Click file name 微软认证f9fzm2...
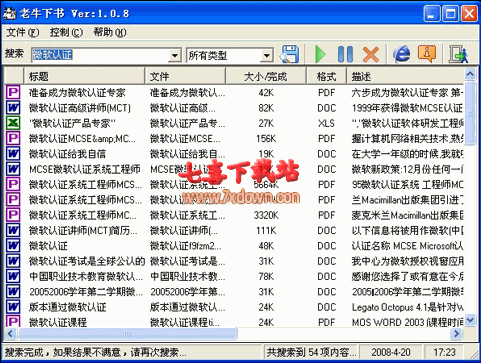 185,246
